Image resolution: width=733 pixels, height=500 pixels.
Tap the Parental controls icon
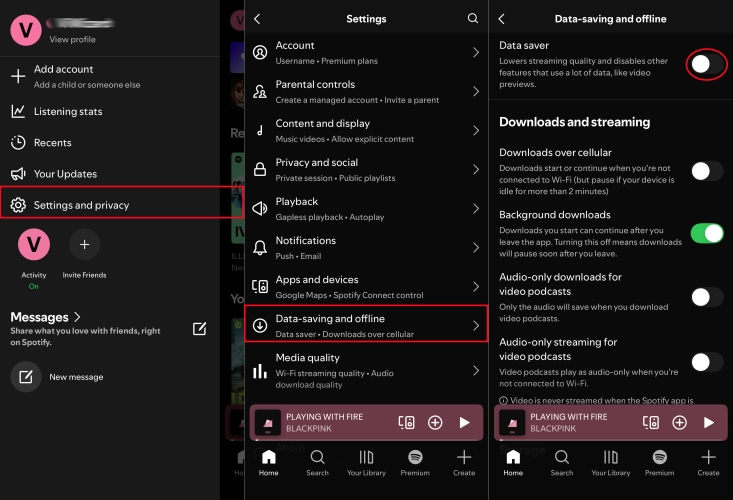[260, 91]
